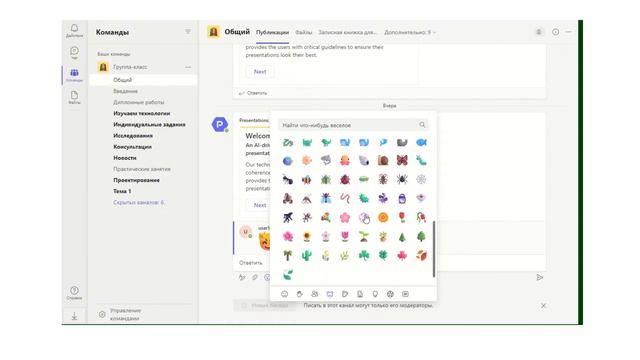Select the butterfly emoji

[x=402, y=160]
